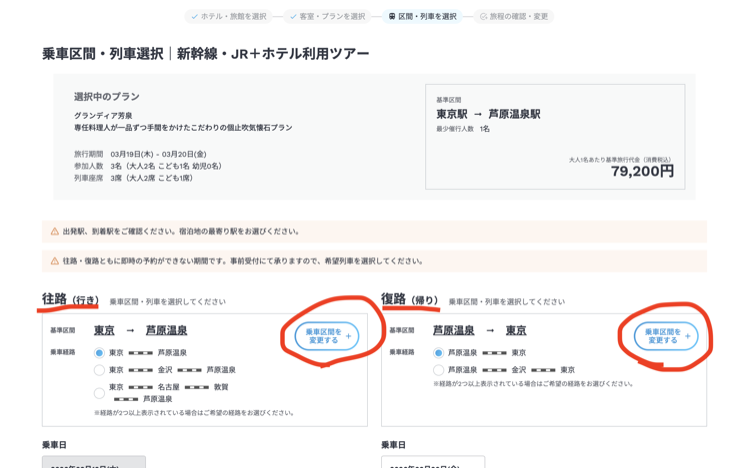The image size is (749, 468).
Task: Click the train icon on 区間・列車を選択 step
Action: point(391,16)
